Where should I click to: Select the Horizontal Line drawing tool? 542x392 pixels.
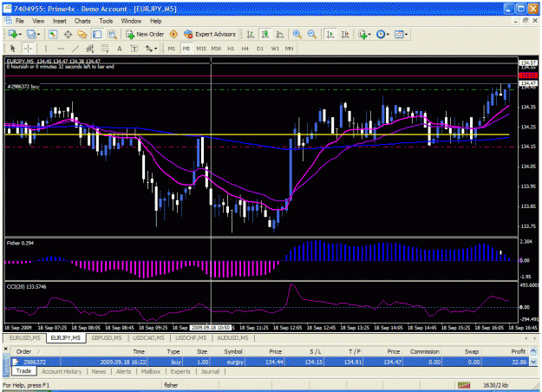61,49
